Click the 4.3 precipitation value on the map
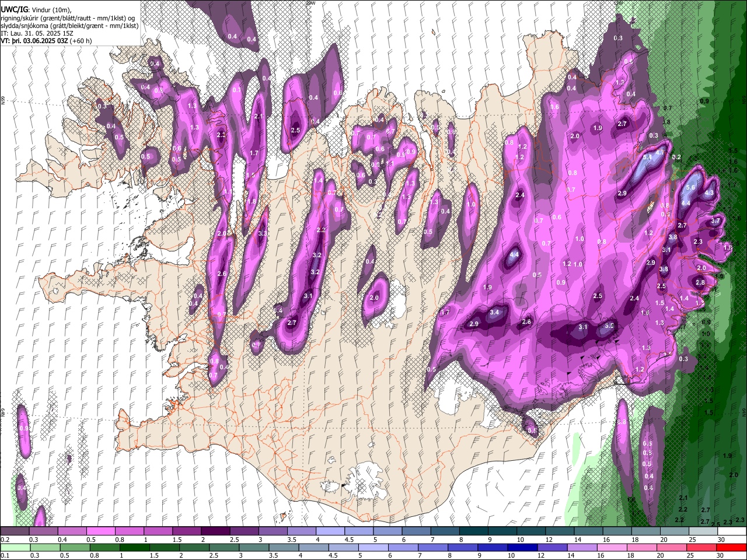This screenshot has width=747, height=560. coord(710,192)
